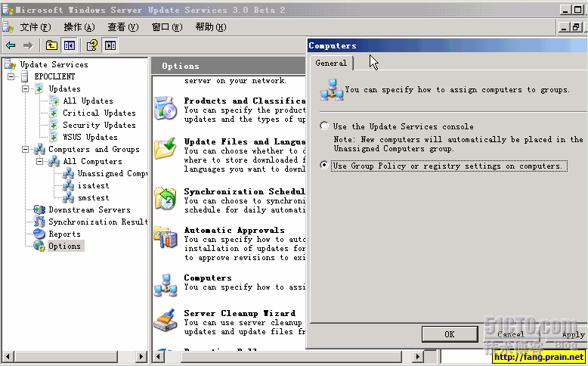Click the Options pane scrollbar right arrow
The image size is (588, 366).
point(418,356)
